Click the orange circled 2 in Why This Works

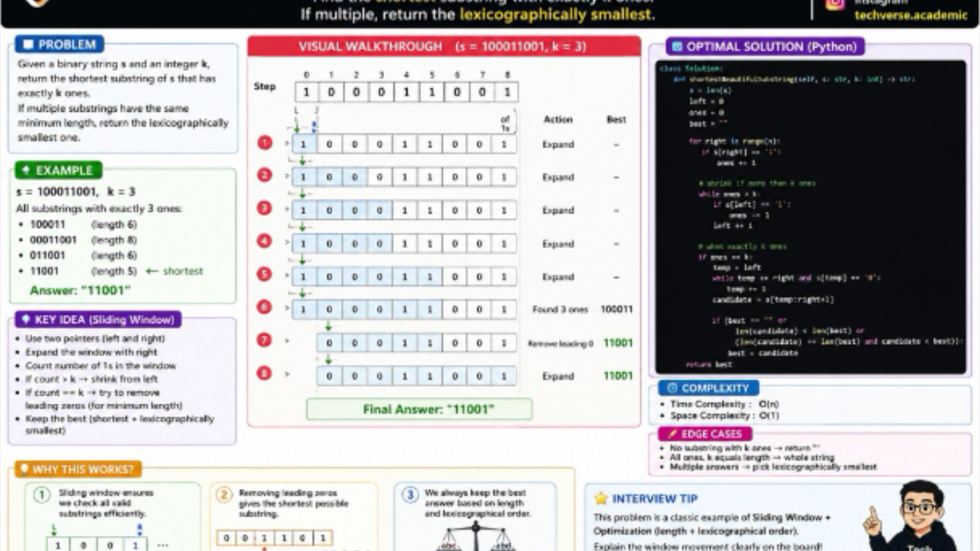pos(224,495)
